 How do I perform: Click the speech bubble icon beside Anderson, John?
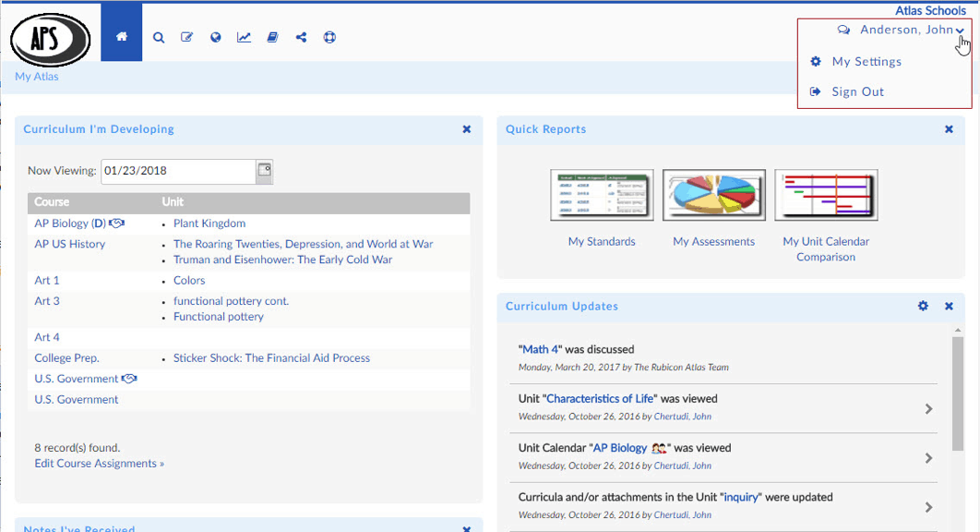[843, 30]
